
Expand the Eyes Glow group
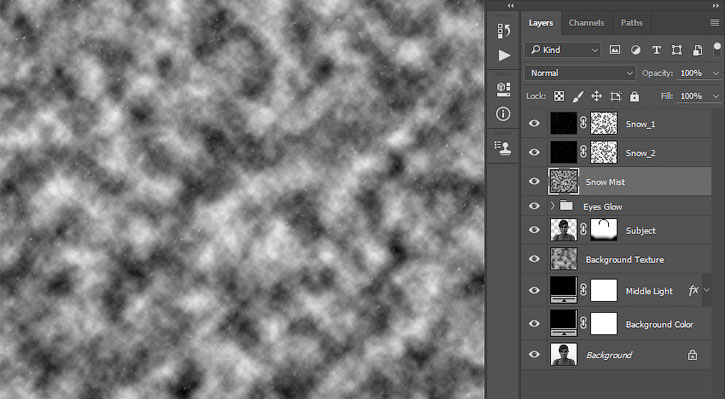click(x=553, y=205)
